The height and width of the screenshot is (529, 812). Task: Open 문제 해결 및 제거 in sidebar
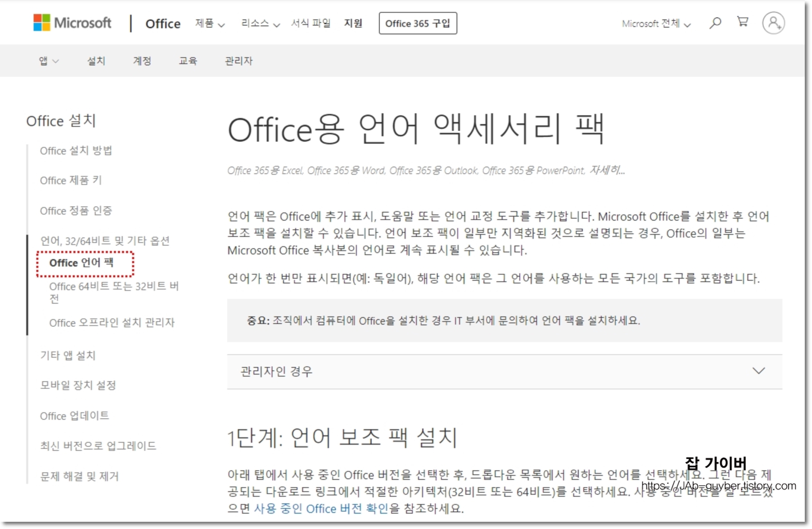point(79,476)
